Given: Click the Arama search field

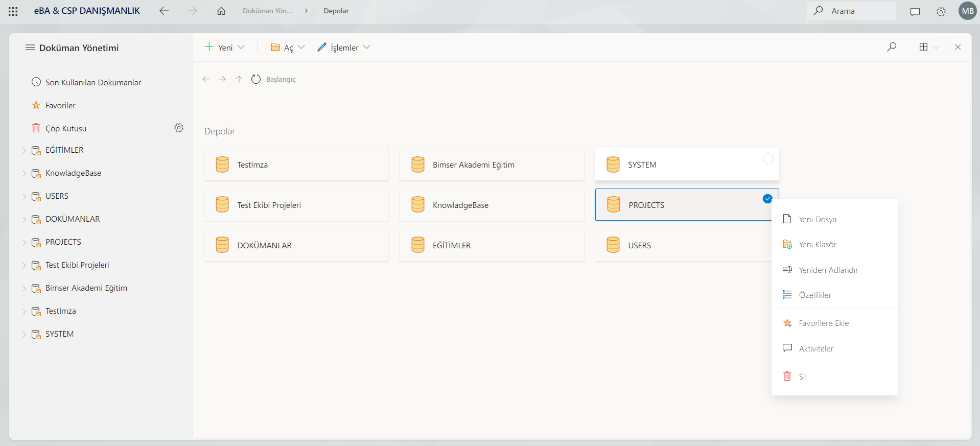Looking at the screenshot, I should pos(851,11).
